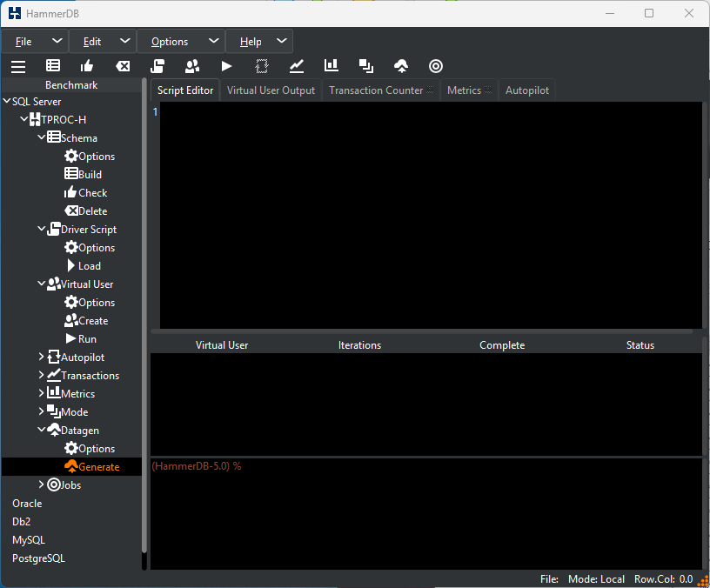Click the Load icon under Driver Script
The width and height of the screenshot is (710, 588).
[71, 265]
